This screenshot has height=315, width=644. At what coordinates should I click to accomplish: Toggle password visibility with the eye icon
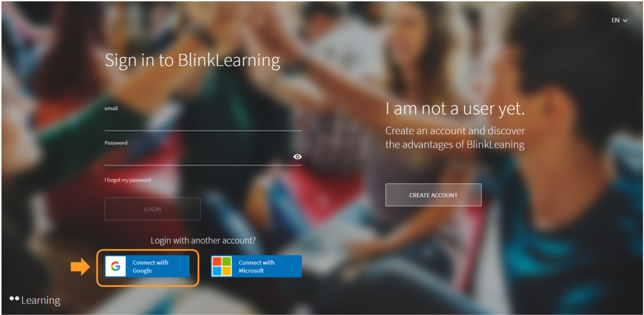point(297,157)
